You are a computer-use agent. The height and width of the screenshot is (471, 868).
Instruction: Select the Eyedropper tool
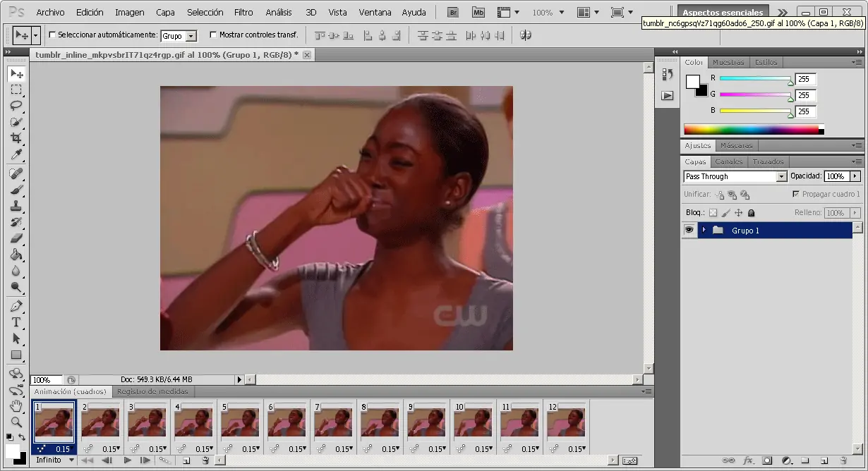pos(16,154)
